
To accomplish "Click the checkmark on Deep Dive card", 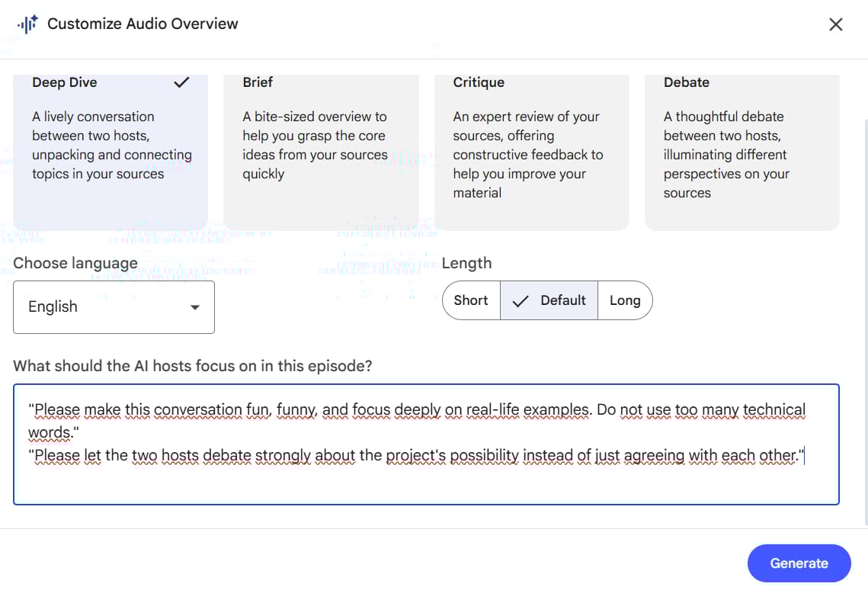I will (x=182, y=82).
